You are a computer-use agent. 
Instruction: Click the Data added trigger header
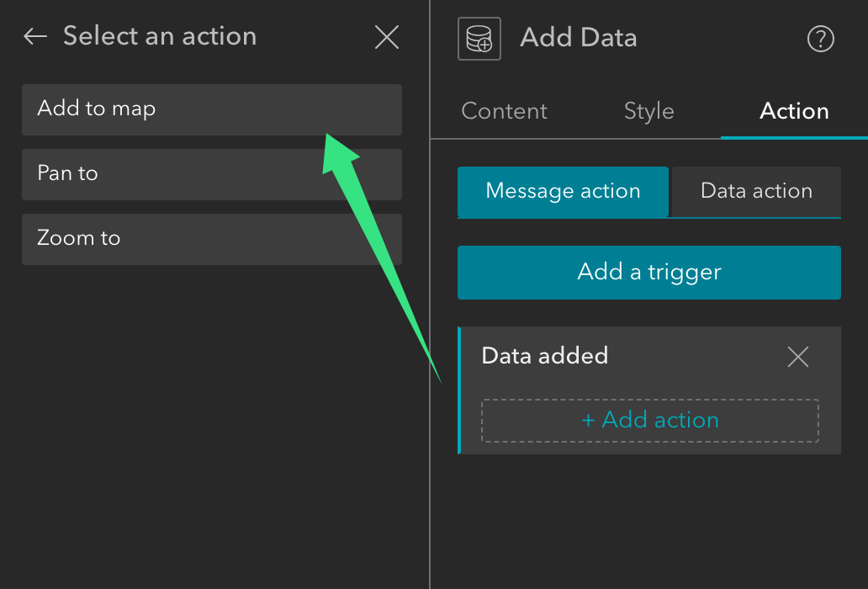pyautogui.click(x=544, y=356)
